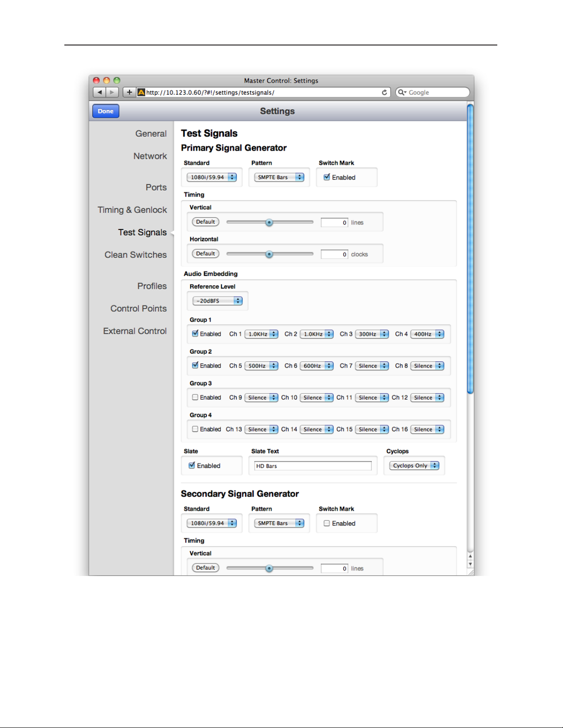563x728 pixels.
Task: Open the Control Points section
Action: (x=138, y=309)
